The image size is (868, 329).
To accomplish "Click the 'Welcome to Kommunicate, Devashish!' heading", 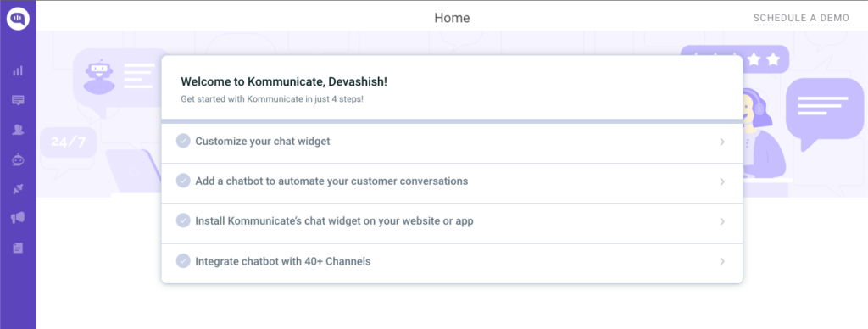I will point(284,82).
